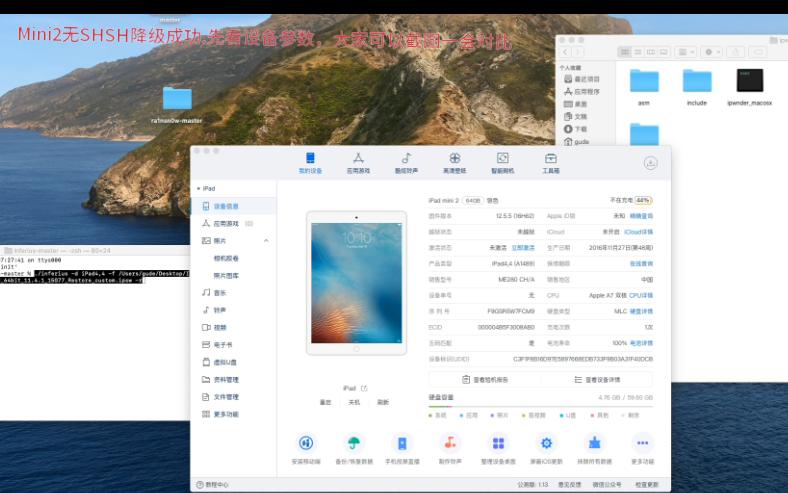This screenshot has width=788, height=493.
Task: Open the 我的设备 tab in i4 toolbar
Action: pos(310,163)
